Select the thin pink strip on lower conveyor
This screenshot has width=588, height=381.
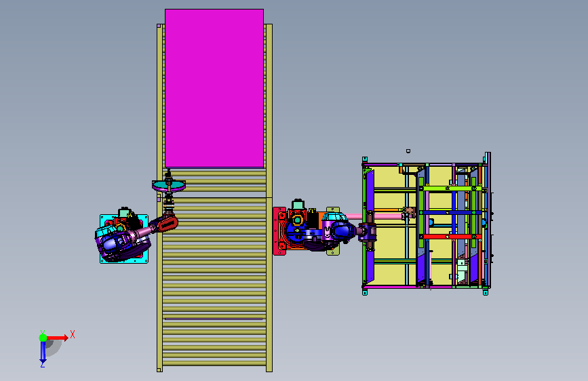coord(214,319)
